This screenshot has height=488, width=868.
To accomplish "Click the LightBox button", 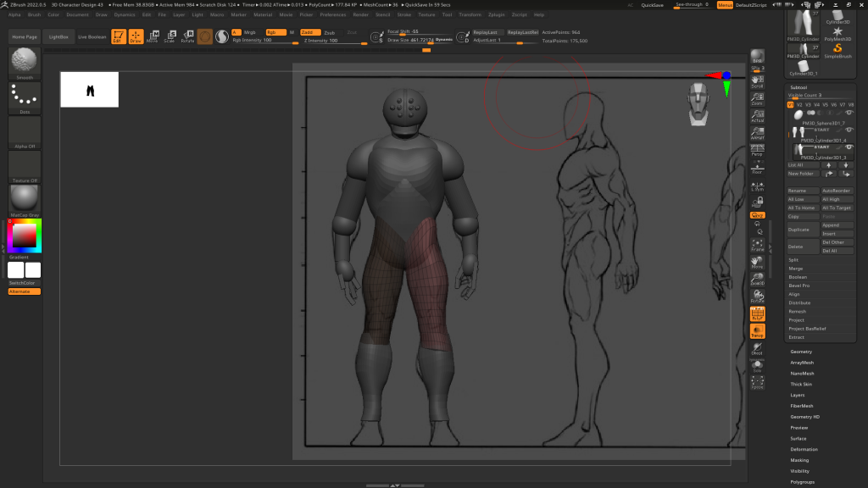I will pyautogui.click(x=58, y=37).
